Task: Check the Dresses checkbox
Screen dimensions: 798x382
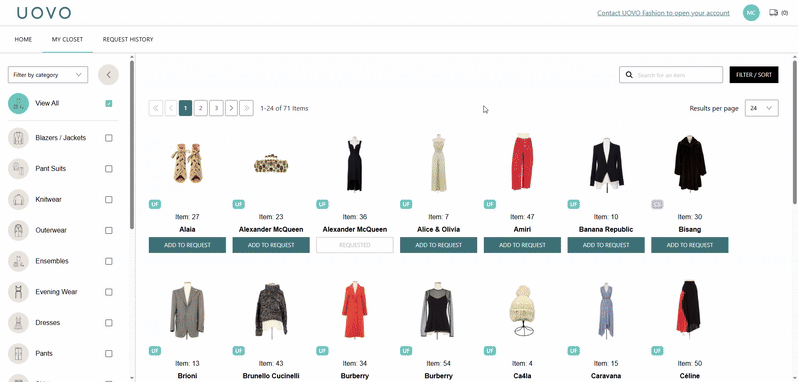Action: pos(108,322)
